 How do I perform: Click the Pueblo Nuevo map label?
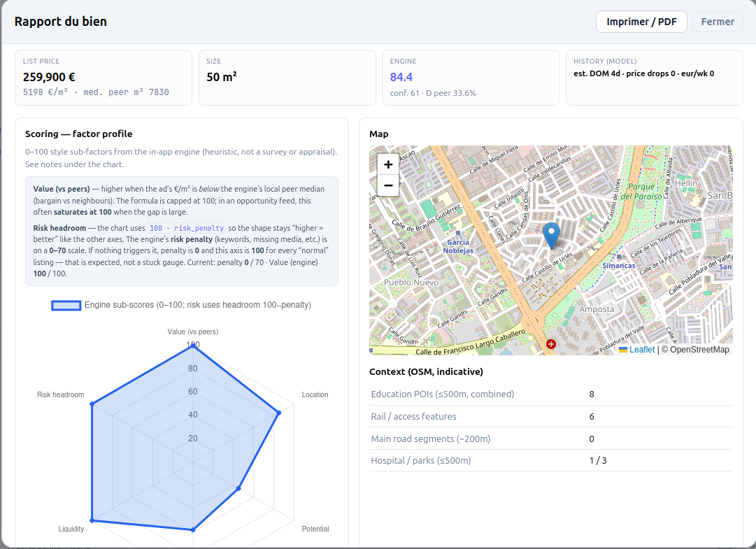pos(411,282)
